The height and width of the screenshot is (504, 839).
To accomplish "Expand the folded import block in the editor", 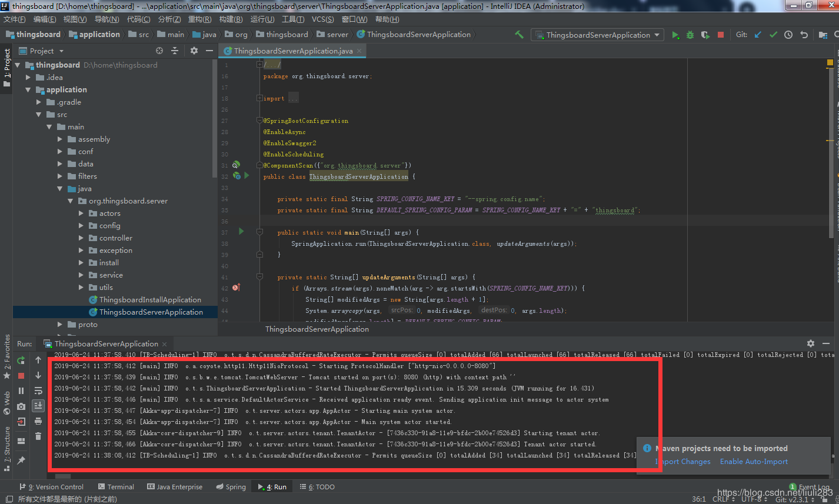I will [x=259, y=98].
